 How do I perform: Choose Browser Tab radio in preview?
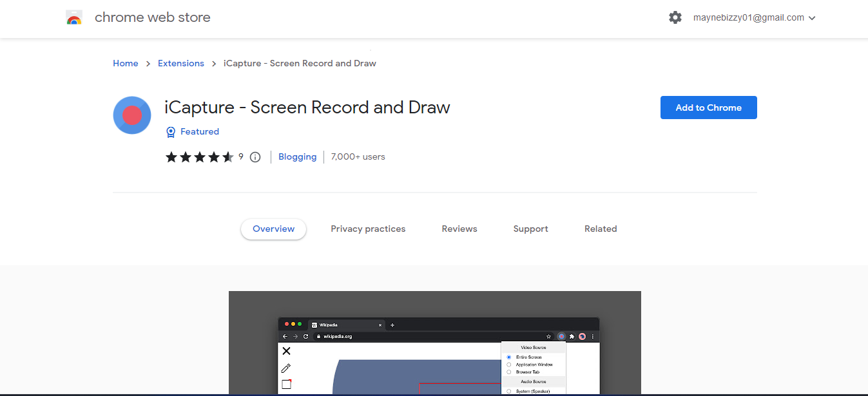coord(508,372)
